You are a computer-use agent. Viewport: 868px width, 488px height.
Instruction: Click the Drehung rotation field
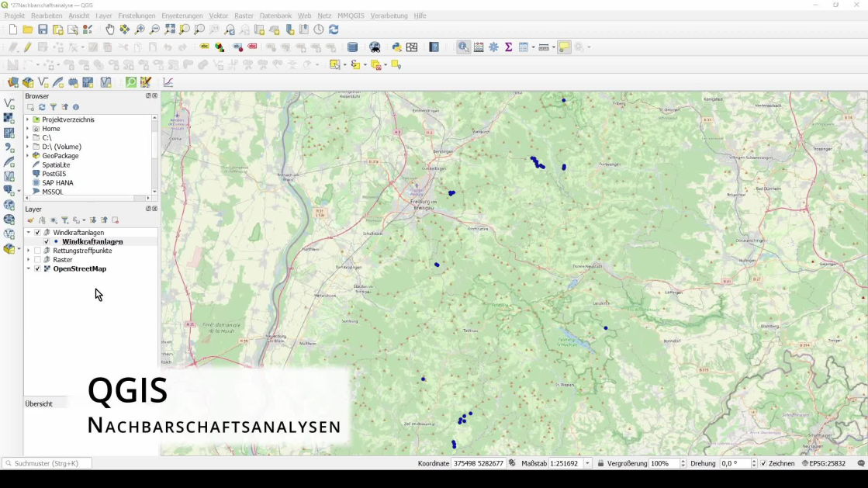pos(735,463)
